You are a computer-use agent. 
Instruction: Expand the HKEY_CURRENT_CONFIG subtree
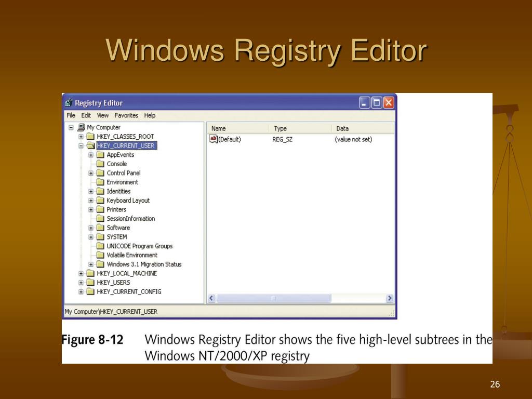81,292
